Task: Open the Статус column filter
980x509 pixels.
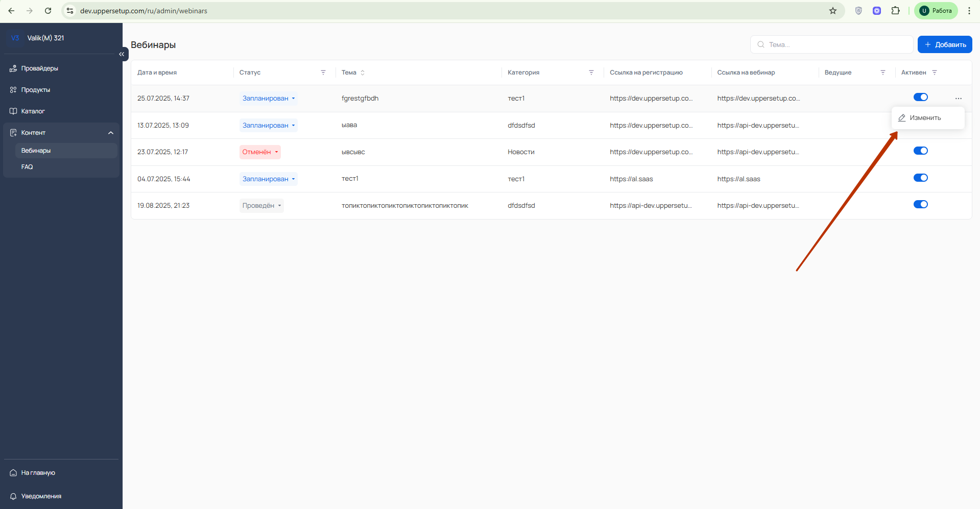Action: click(323, 72)
